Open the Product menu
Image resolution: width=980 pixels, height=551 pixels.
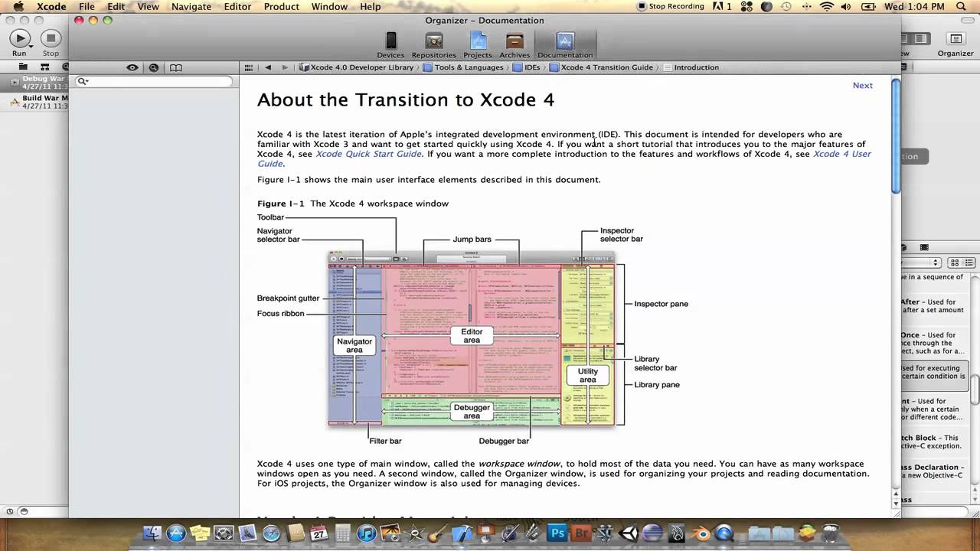(282, 6)
